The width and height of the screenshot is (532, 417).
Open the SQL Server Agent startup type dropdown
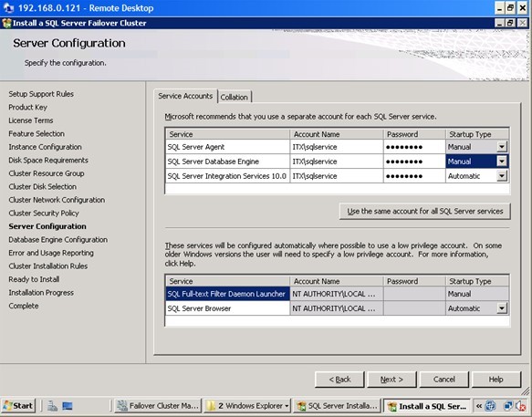tap(502, 147)
